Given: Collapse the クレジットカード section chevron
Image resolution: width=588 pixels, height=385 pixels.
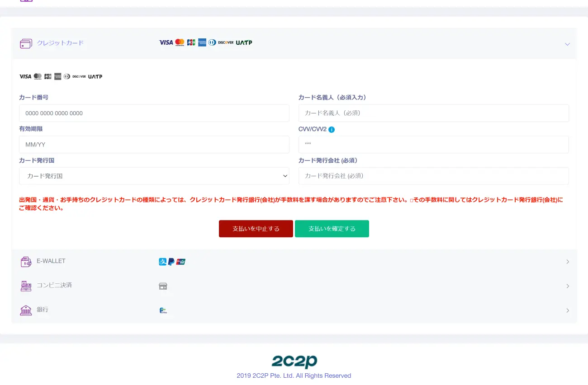Looking at the screenshot, I should coord(567,44).
